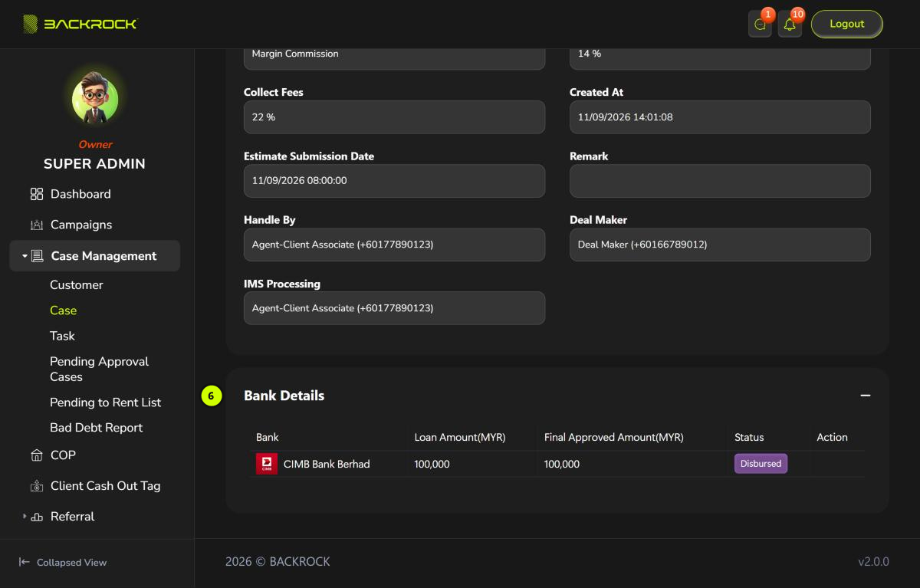Click the Referral icon in sidebar
Viewport: 920px width, 588px height.
tap(37, 517)
